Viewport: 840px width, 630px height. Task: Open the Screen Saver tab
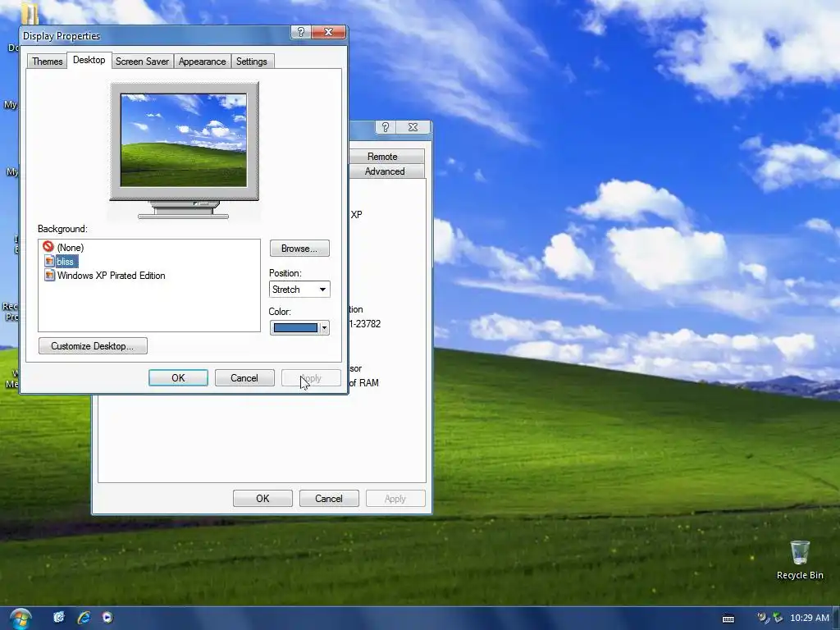pos(142,62)
